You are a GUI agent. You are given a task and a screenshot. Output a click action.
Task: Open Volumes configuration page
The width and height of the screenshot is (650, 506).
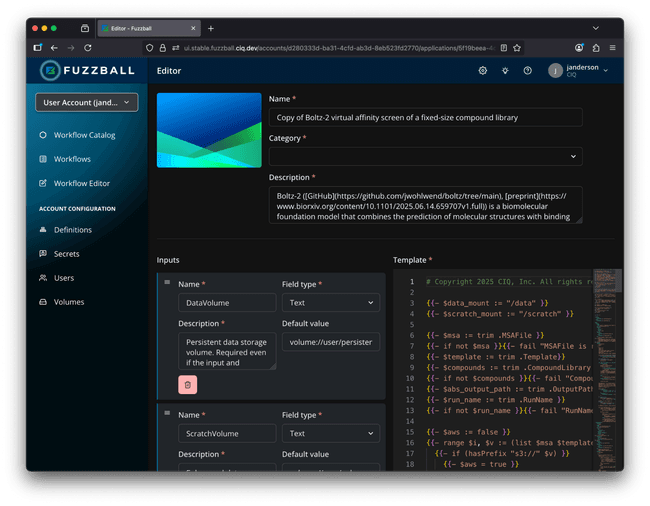pyautogui.click(x=69, y=302)
